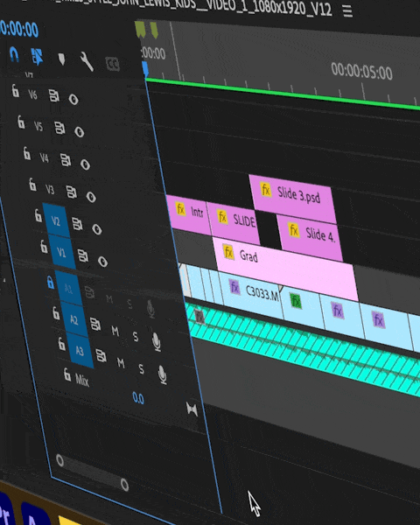The height and width of the screenshot is (525, 420).
Task: Toggle sync lock icon on V4
Action: (66, 160)
